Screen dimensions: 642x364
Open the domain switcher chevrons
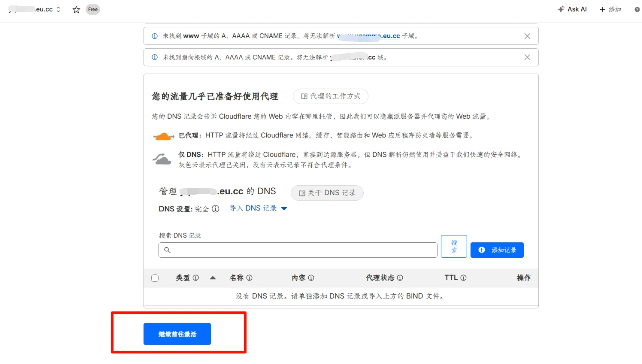coord(58,10)
